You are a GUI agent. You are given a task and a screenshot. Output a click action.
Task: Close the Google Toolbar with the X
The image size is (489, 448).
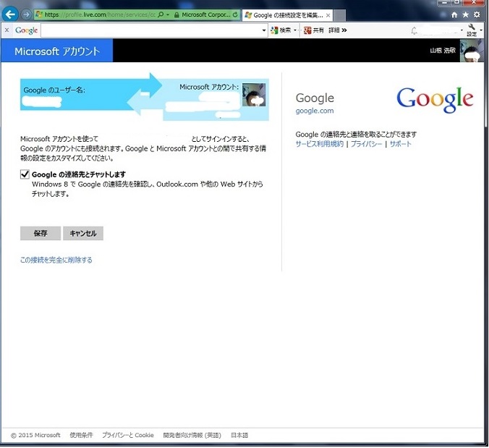(7, 30)
